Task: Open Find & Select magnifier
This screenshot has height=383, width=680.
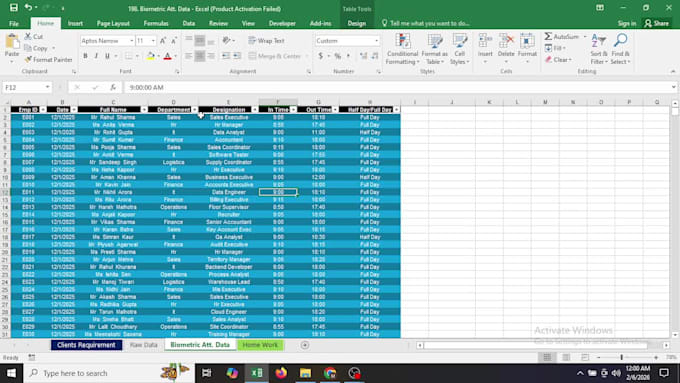Action: point(621,49)
